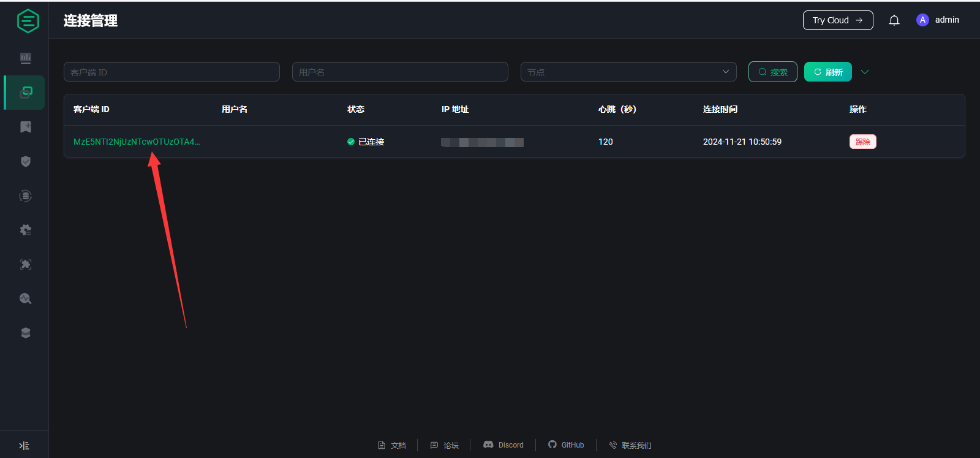Open the 论坛 footer link
980x458 pixels.
445,445
